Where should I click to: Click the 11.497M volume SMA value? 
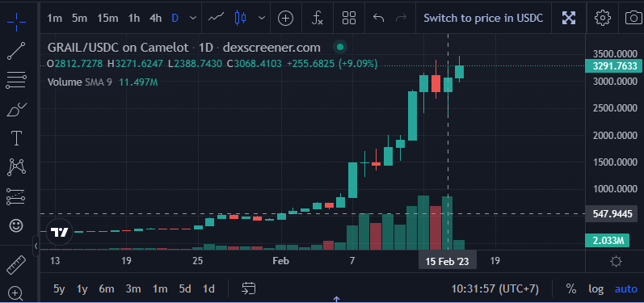138,82
